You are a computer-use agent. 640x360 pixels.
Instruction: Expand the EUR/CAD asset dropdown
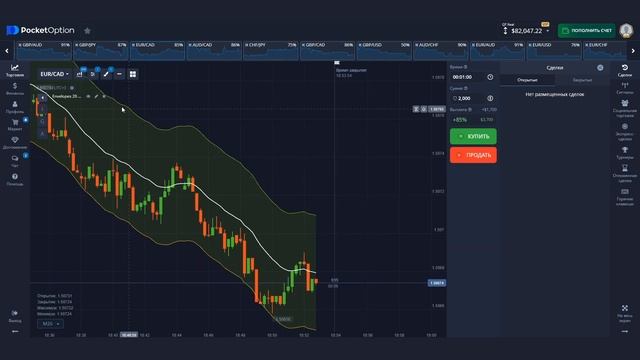pyautogui.click(x=54, y=74)
